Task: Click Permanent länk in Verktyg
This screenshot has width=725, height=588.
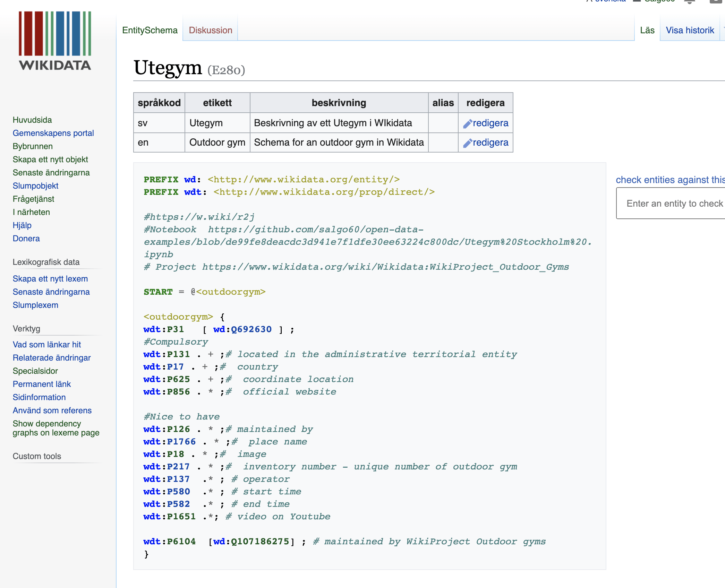Action: click(x=42, y=384)
